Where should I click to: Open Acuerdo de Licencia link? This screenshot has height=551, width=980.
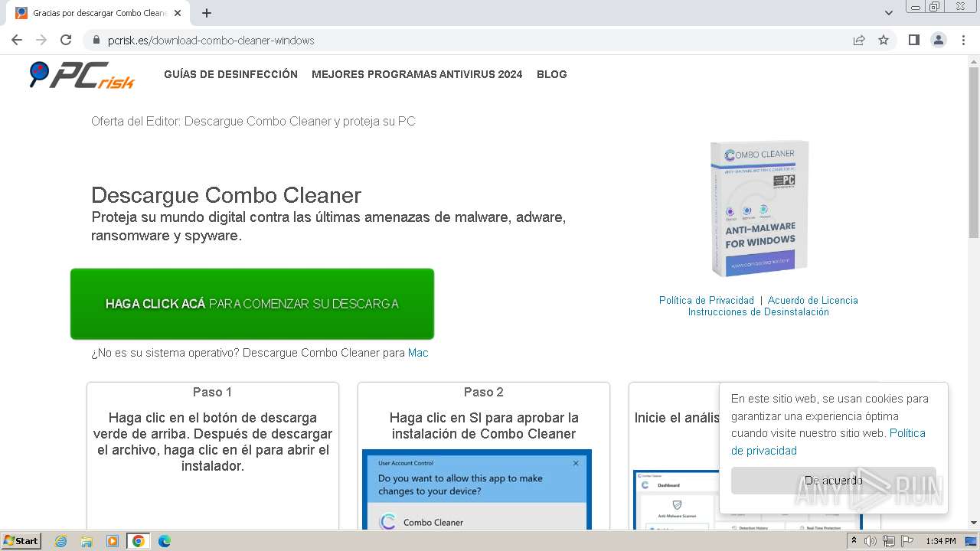click(x=813, y=301)
